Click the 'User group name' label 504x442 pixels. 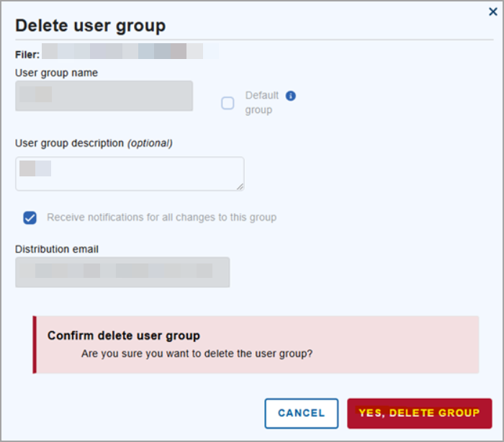tap(57, 73)
